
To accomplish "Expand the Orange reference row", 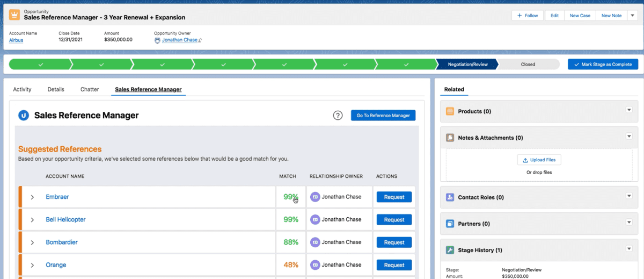I will coord(32,265).
